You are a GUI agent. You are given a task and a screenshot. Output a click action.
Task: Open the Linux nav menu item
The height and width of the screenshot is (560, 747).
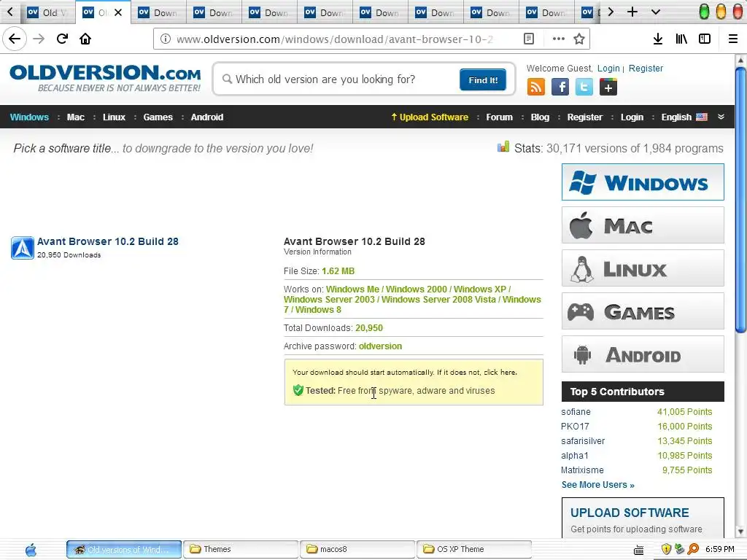pos(114,117)
